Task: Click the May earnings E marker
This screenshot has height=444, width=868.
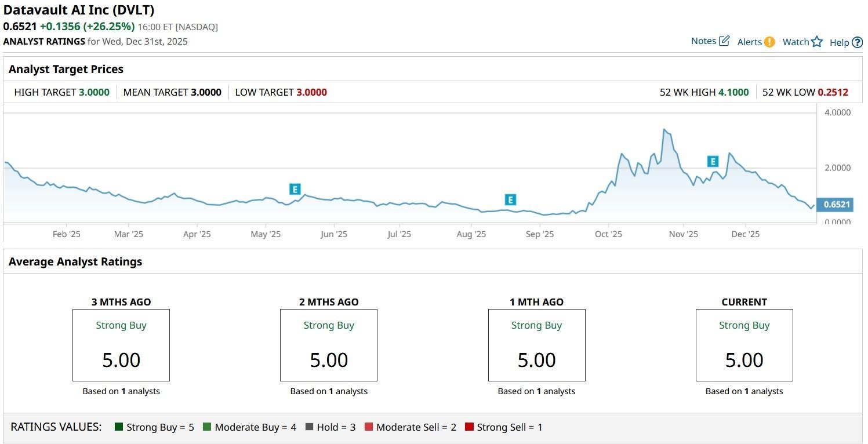Action: point(295,189)
